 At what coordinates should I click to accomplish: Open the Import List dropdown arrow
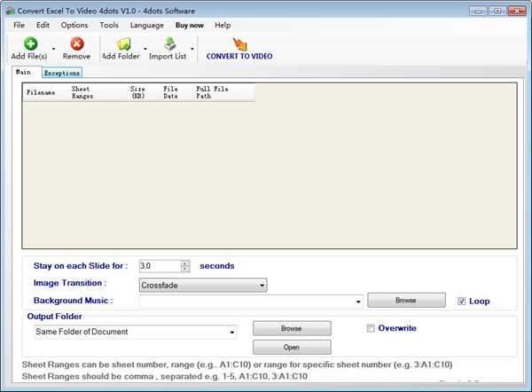pos(192,49)
